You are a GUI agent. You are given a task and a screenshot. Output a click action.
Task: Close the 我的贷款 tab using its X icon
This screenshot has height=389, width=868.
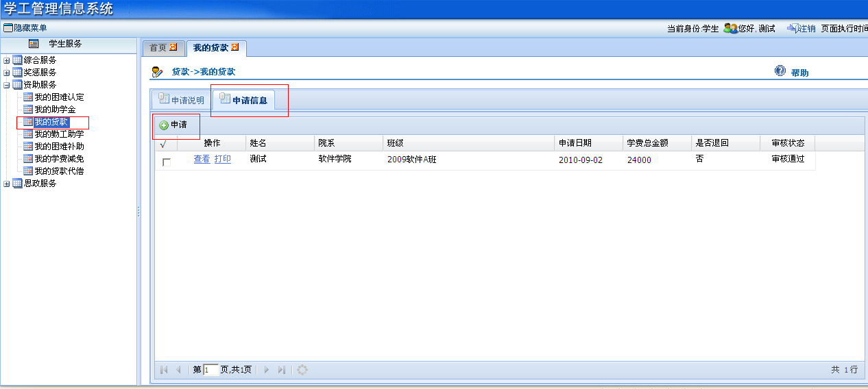pos(235,47)
